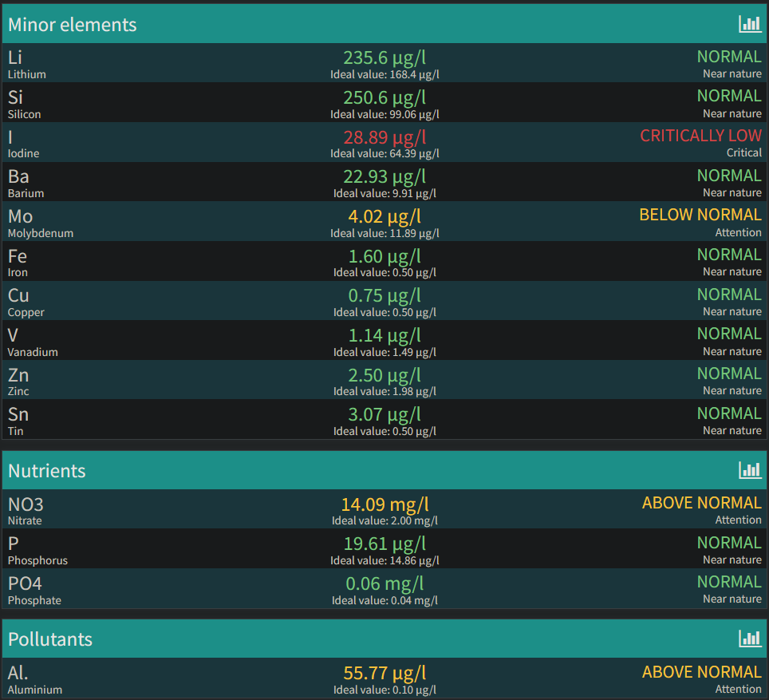Select the Iron 1.60 µg/l value
Image resolution: width=769 pixels, height=700 pixels.
384,255
